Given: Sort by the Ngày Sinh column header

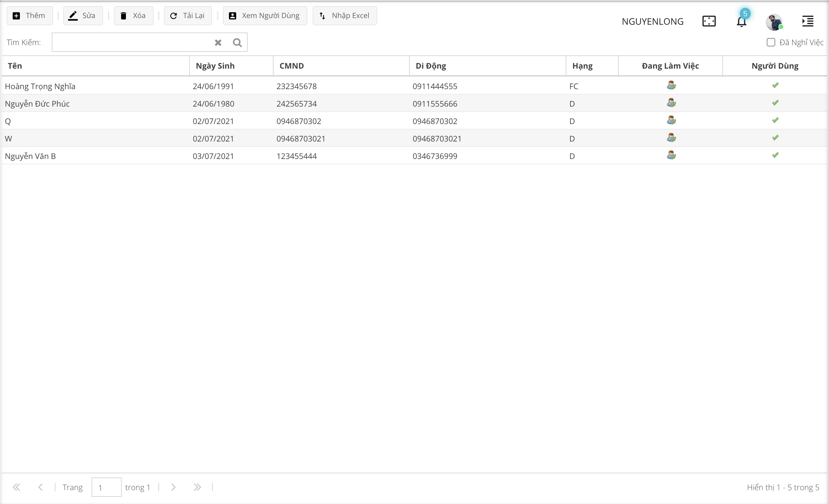Looking at the screenshot, I should coord(215,66).
